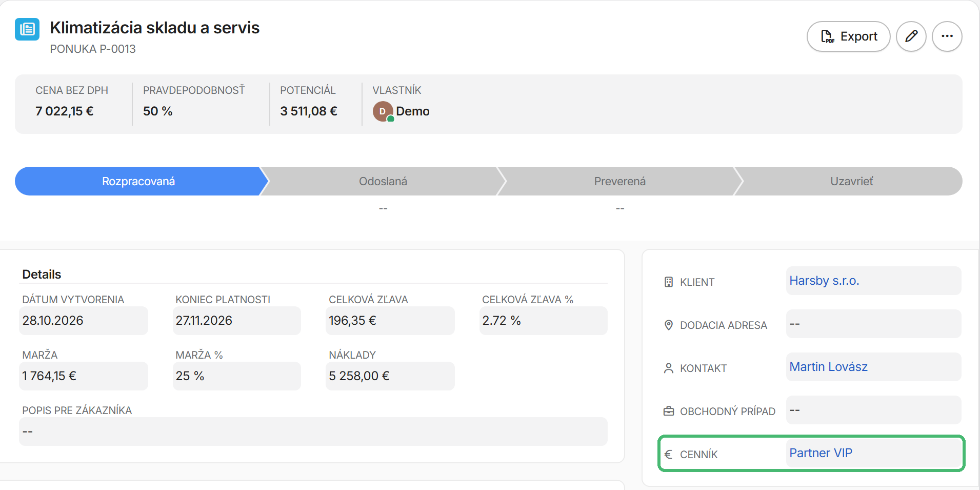
Task: Click the empty Obchodný prípad field
Action: pyautogui.click(x=873, y=410)
